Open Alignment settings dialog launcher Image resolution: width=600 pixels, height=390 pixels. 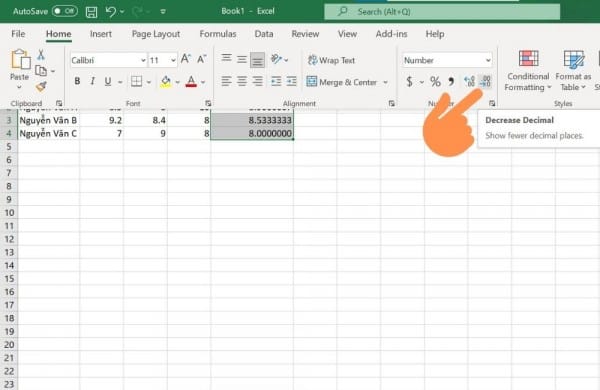click(x=391, y=103)
